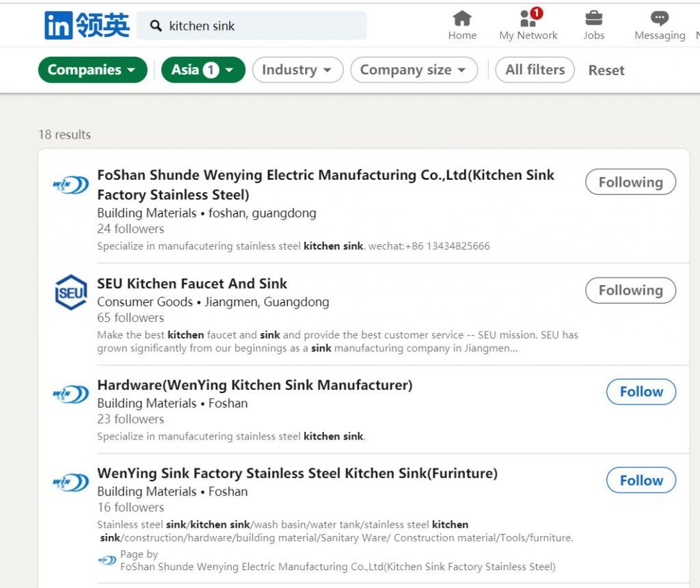Click small logo beside 'Page by'
The image size is (700, 588).
pyautogui.click(x=107, y=560)
